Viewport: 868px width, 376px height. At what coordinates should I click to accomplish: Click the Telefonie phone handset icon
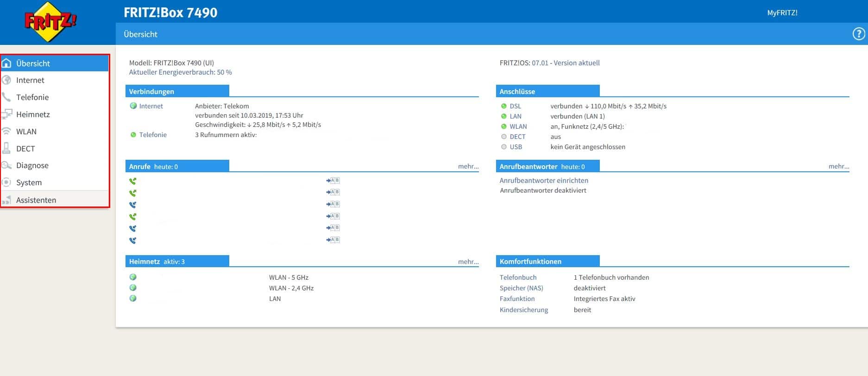click(6, 97)
